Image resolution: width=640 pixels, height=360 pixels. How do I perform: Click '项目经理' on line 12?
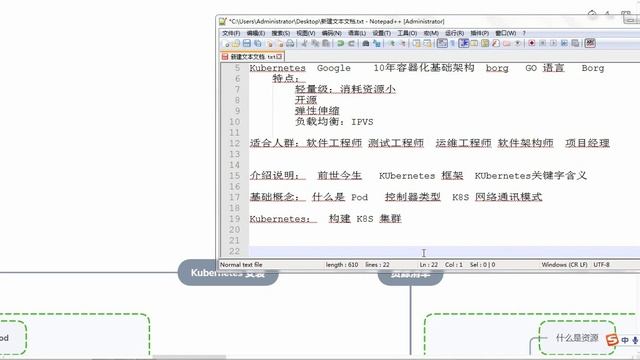coord(587,143)
